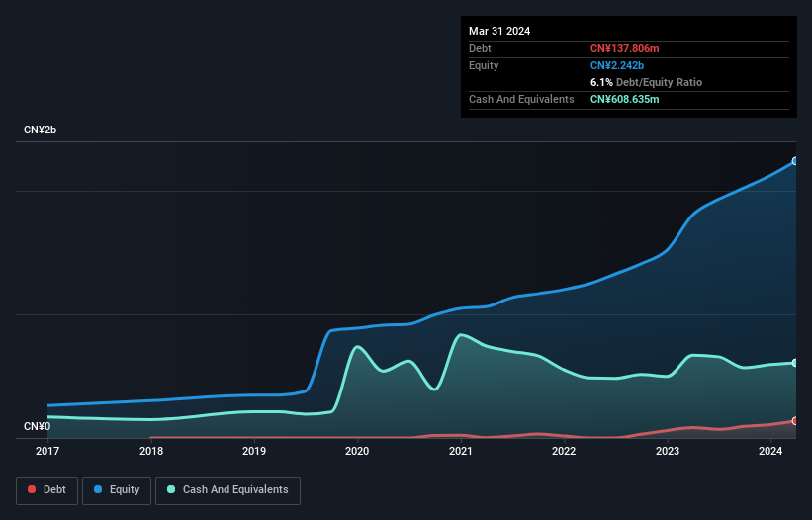Viewport: 812px width, 520px height.
Task: Click Cash And Equivalents label in tooltip
Action: [521, 99]
